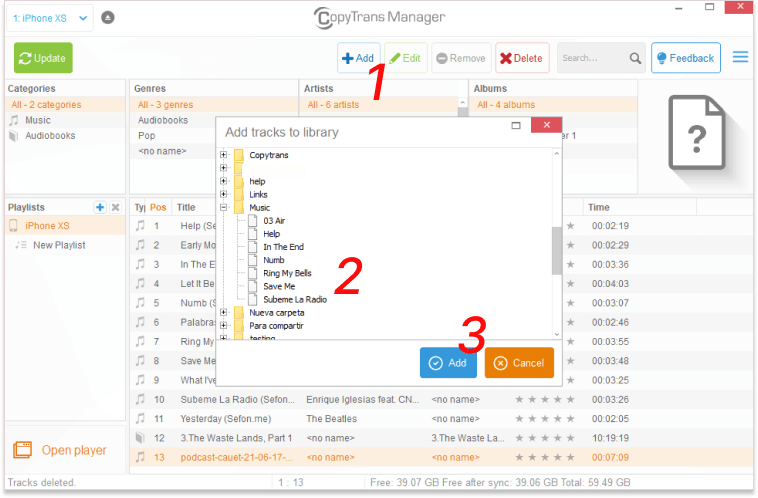
Task: Sort by Title column header
Action: coord(186,207)
